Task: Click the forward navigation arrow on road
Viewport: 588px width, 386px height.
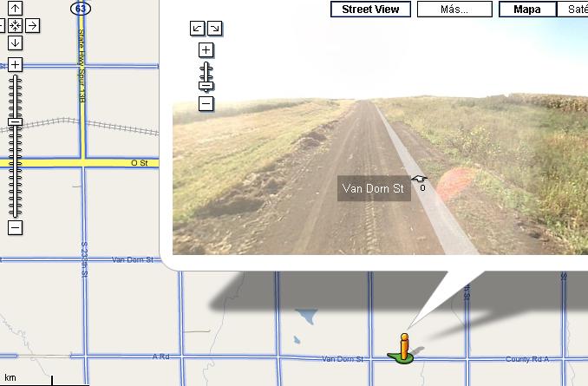Action: tap(419, 179)
